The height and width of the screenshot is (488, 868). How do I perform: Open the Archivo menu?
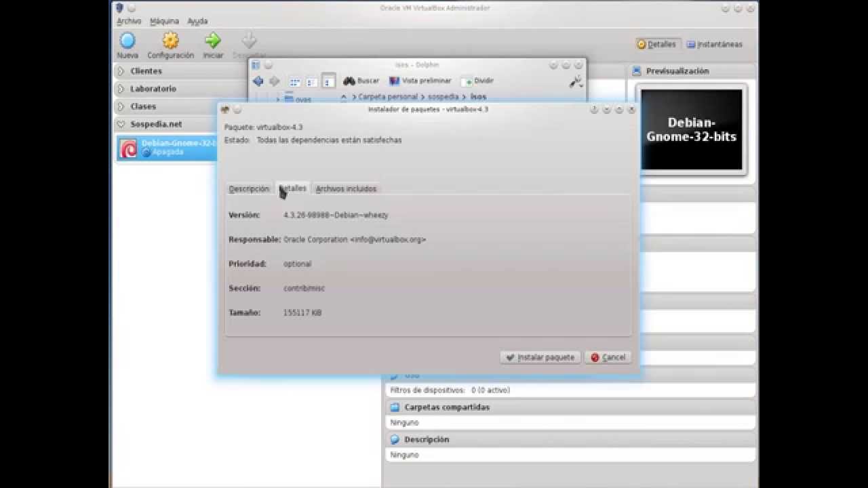pos(129,22)
